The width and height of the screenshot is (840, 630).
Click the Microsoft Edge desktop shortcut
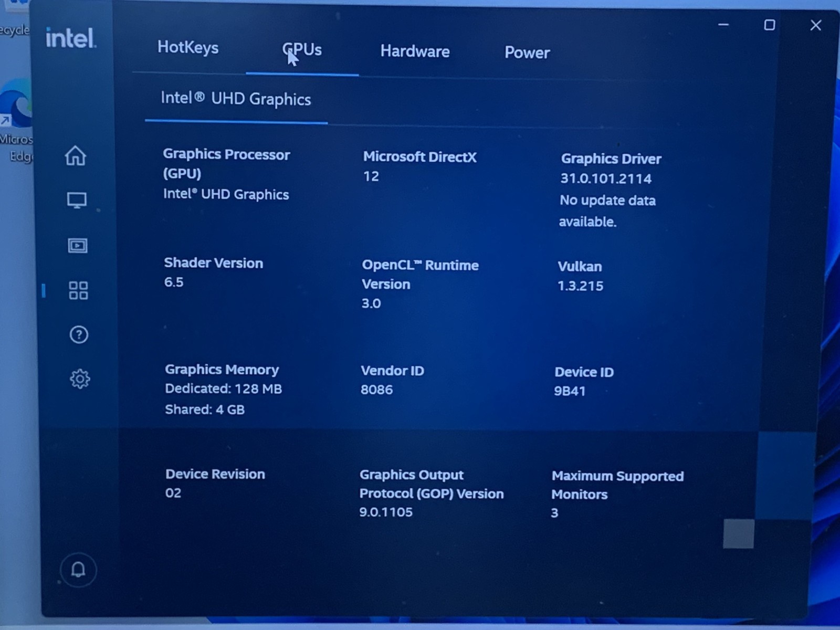pos(16,121)
